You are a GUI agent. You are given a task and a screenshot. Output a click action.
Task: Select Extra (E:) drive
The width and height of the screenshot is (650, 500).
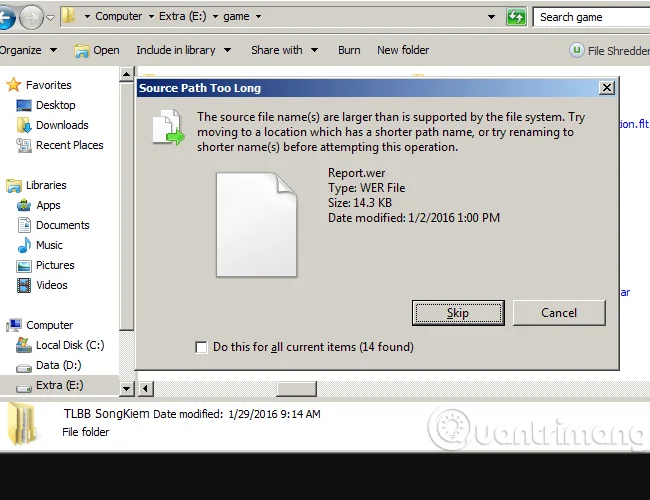60,385
